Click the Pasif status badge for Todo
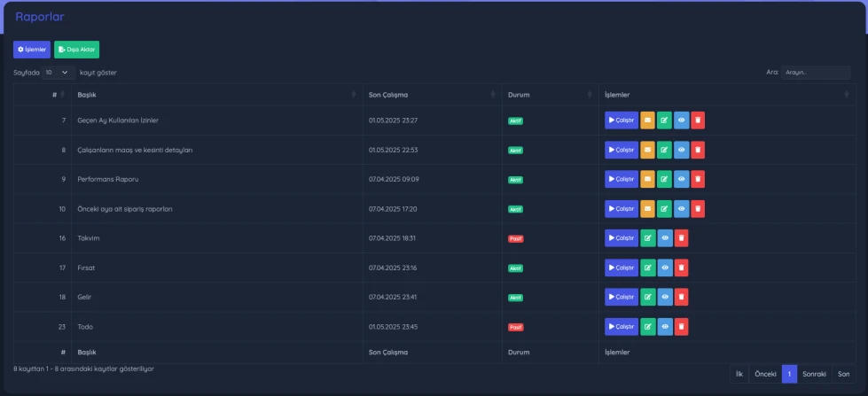Viewport: 868px width, 396px height. (x=515, y=327)
